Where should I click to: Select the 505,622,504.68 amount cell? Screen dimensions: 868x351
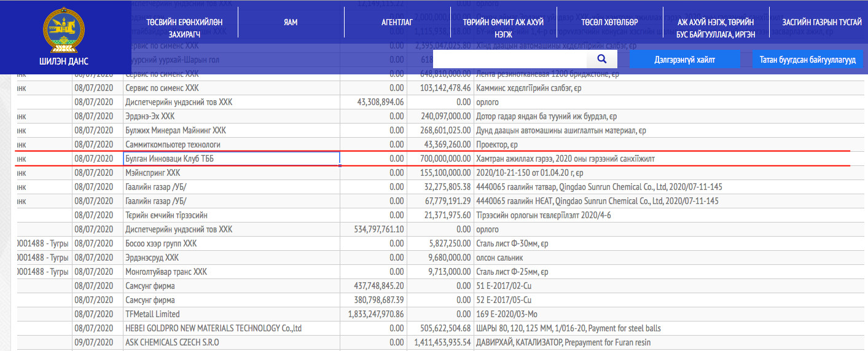[x=440, y=328]
